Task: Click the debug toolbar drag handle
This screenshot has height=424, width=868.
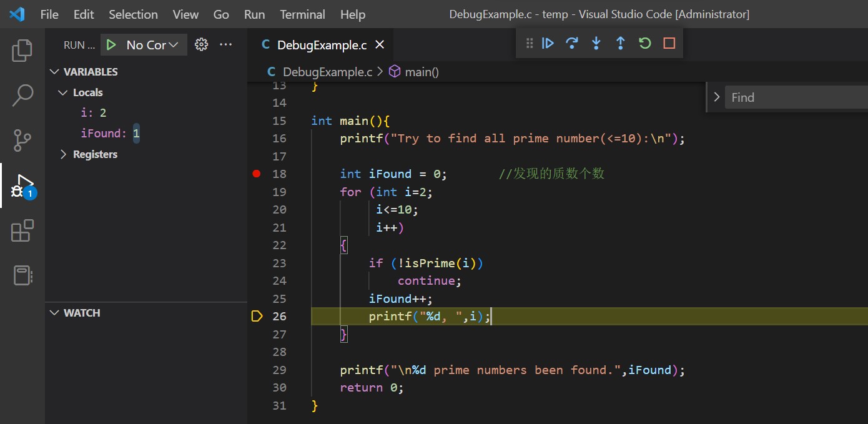Action: (530, 43)
